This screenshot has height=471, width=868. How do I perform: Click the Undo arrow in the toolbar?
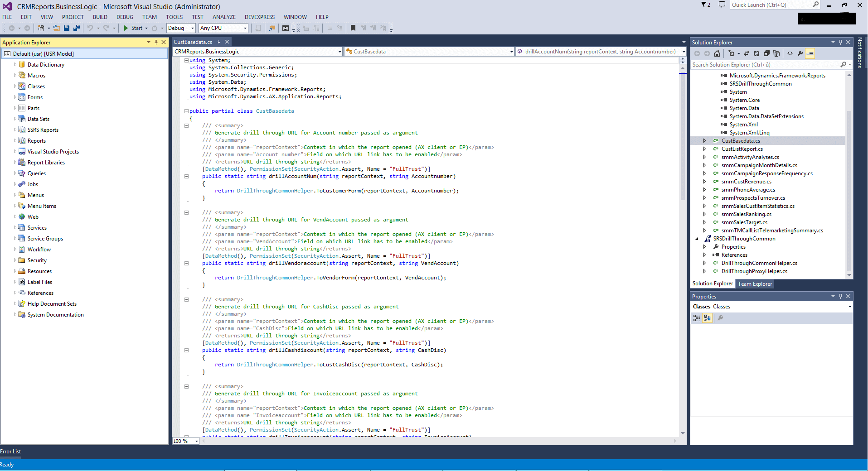(x=90, y=28)
